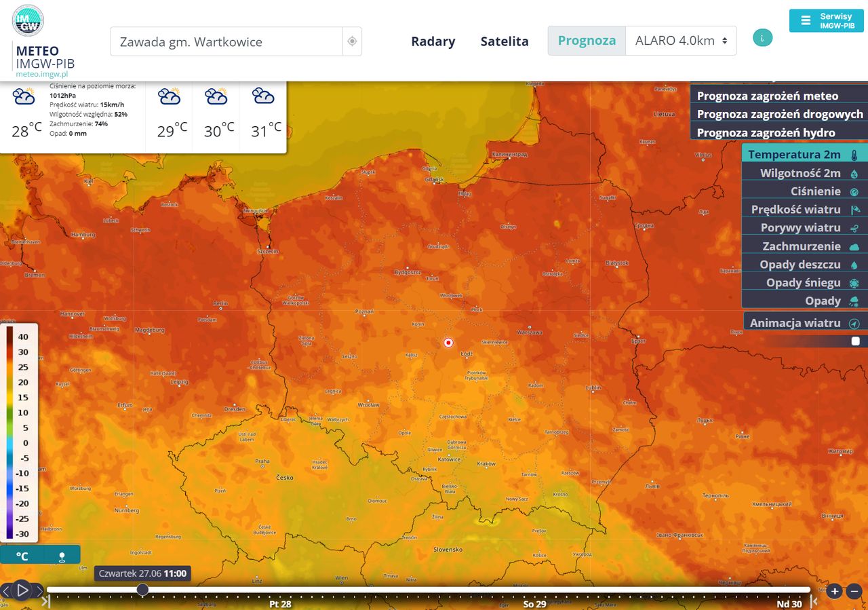Open the Serwisy IMGW-PIB hamburger menu

(826, 20)
